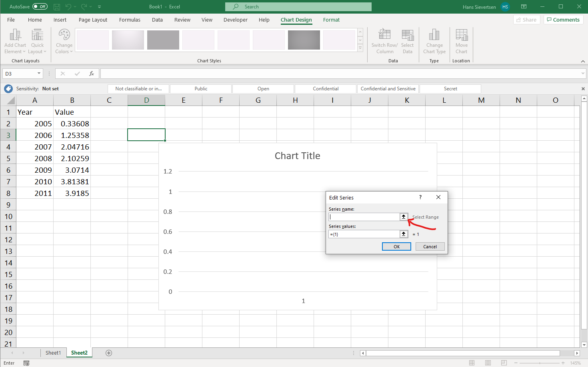Open the Review tab

(182, 20)
